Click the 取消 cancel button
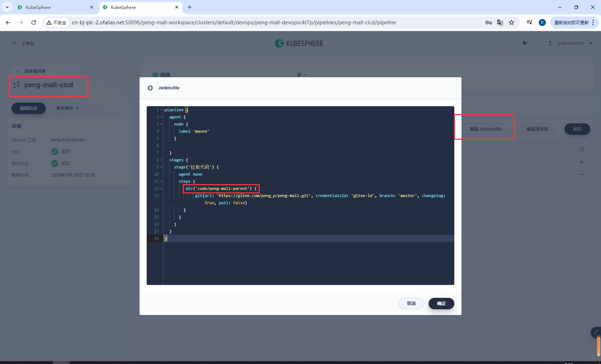The width and height of the screenshot is (601, 364). click(411, 304)
